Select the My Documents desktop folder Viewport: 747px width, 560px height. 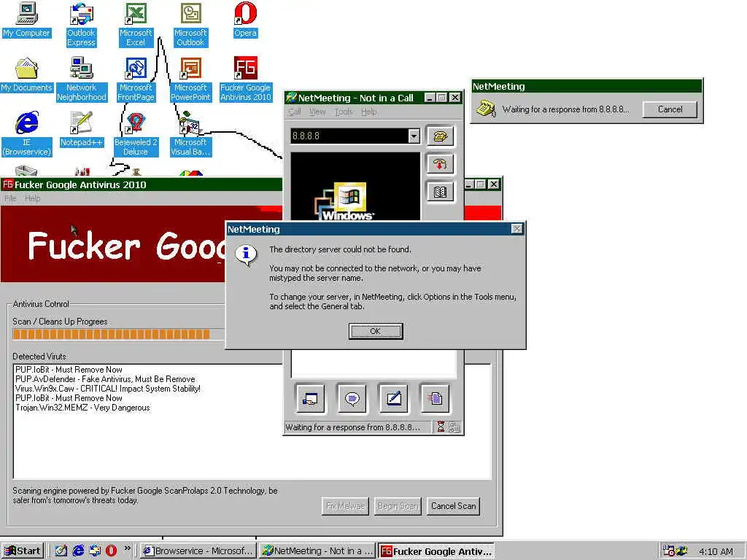(26, 75)
